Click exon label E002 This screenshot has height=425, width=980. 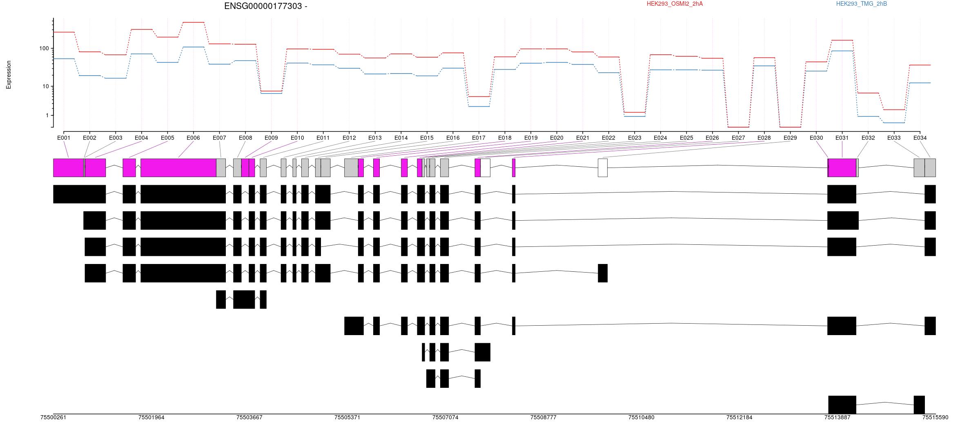pyautogui.click(x=89, y=138)
